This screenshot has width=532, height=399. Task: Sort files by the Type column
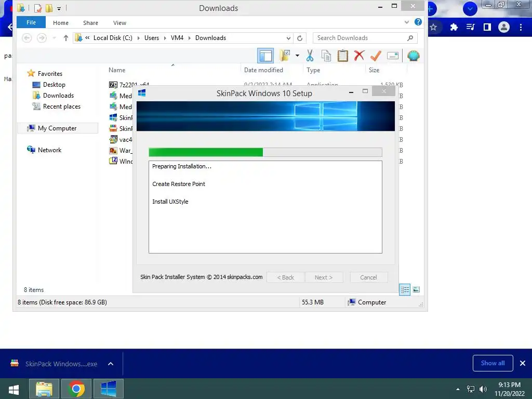pos(313,70)
